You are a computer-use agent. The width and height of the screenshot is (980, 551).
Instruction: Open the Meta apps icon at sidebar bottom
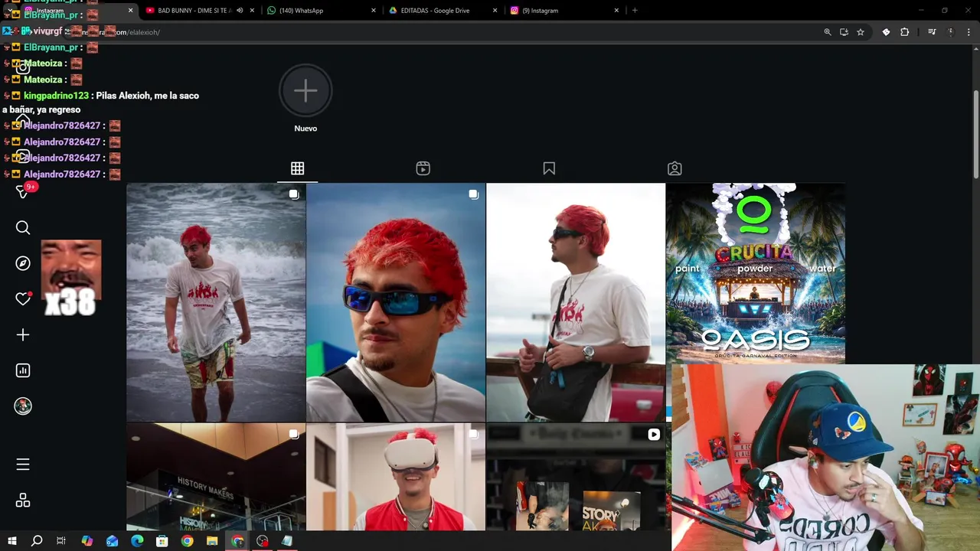[23, 500]
